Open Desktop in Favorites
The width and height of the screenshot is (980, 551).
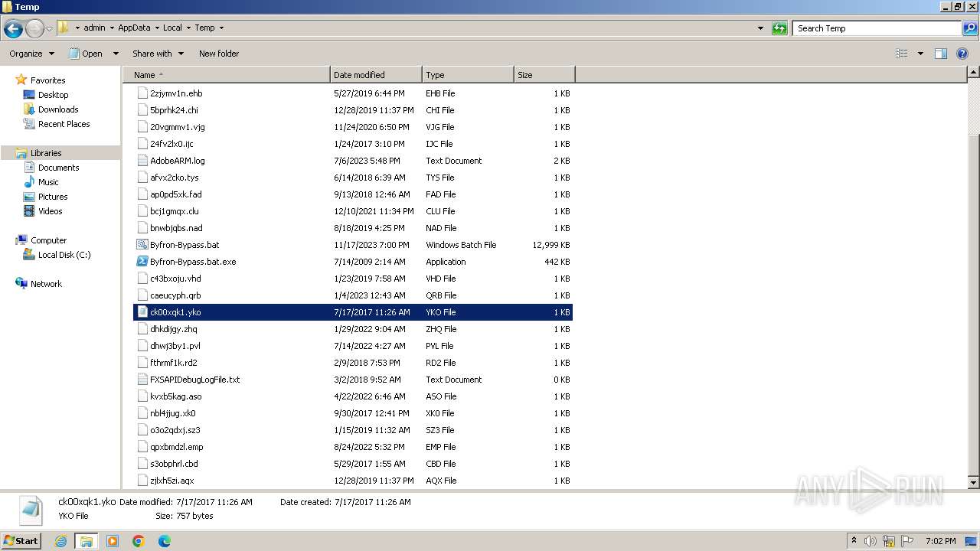(x=53, y=95)
